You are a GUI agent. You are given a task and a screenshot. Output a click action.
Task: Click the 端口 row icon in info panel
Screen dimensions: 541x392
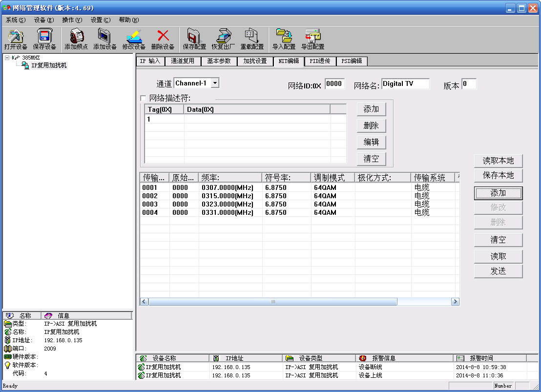tap(8, 349)
